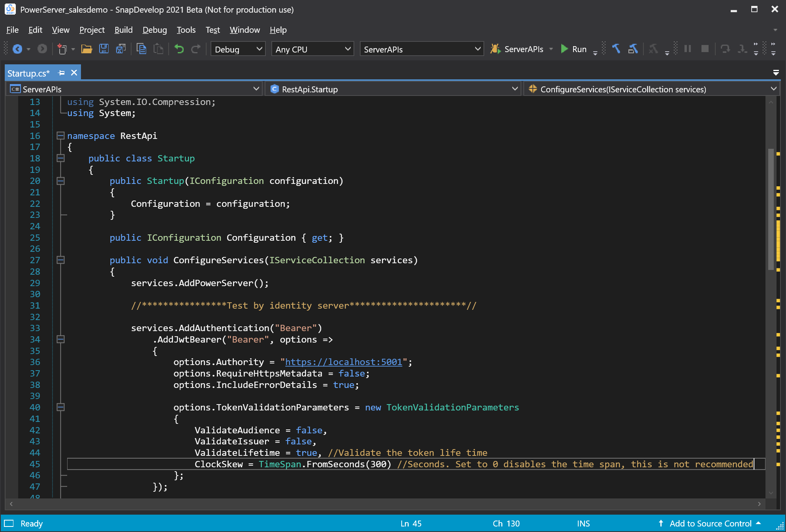This screenshot has width=786, height=532.
Task: Click the Step Over debug icon
Action: coord(725,49)
